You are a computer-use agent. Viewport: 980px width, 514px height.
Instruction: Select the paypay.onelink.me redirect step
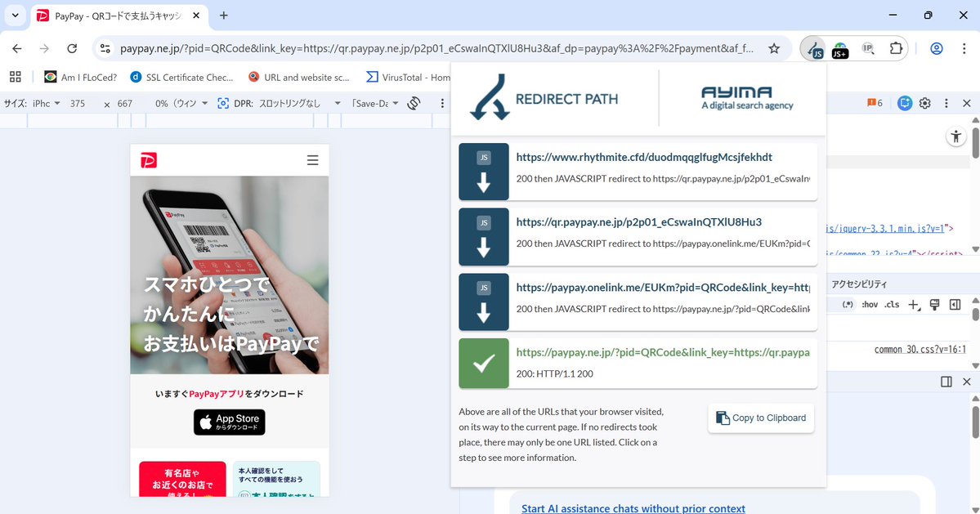pos(638,302)
